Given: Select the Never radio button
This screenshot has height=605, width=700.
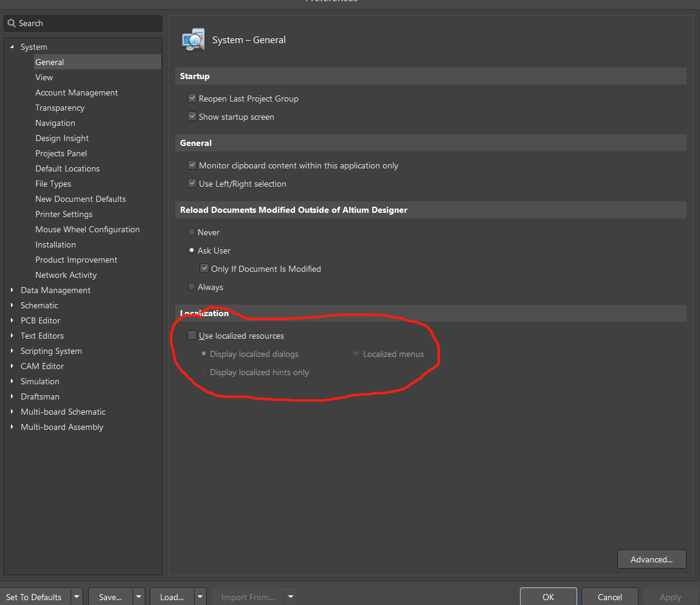Looking at the screenshot, I should 192,232.
